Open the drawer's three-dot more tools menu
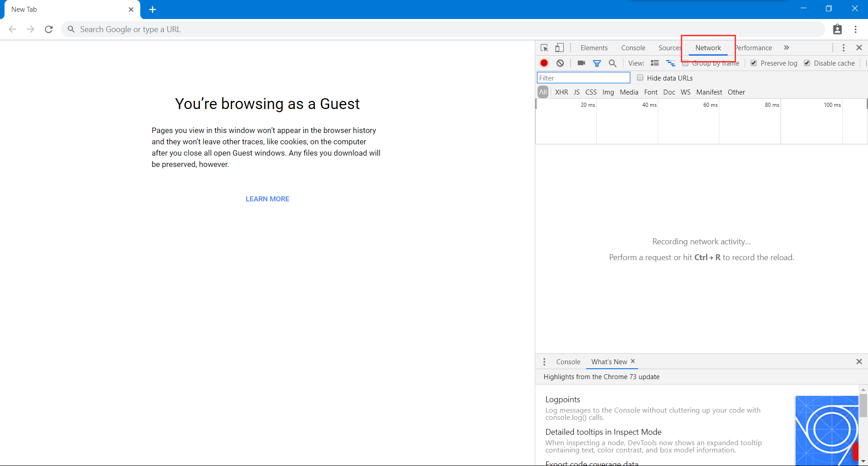The height and width of the screenshot is (466, 868). click(544, 362)
